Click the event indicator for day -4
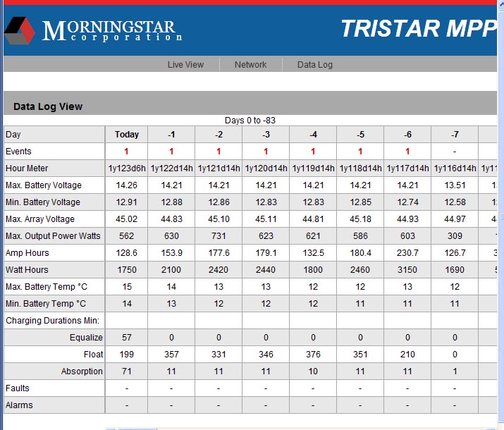 point(313,152)
